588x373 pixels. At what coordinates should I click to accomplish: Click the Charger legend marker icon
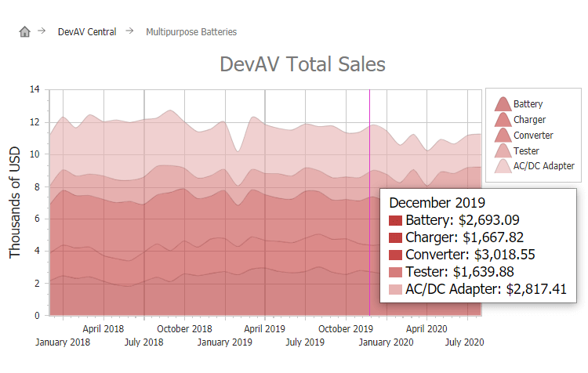click(503, 119)
